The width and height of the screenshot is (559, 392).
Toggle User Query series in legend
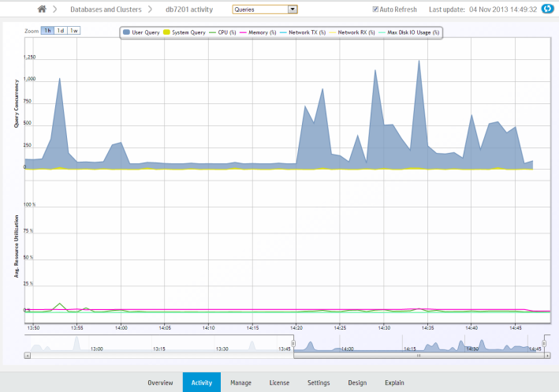[x=142, y=32]
